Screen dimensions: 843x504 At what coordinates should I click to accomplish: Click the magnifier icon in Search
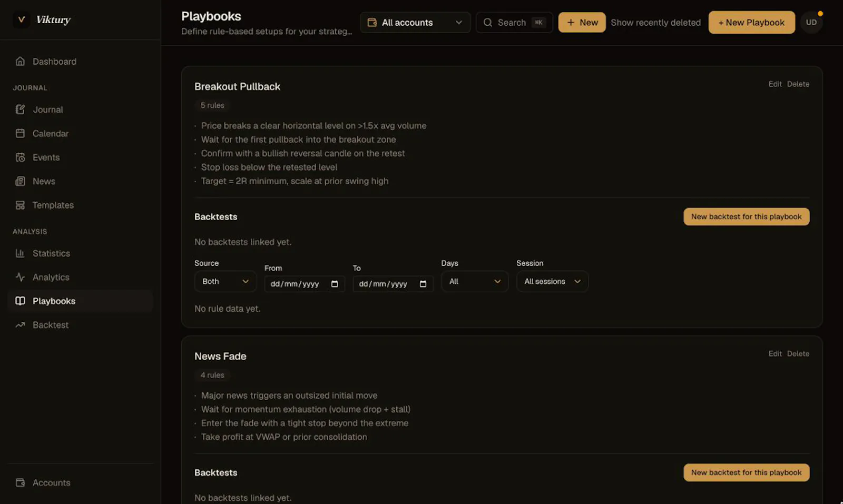[488, 23]
